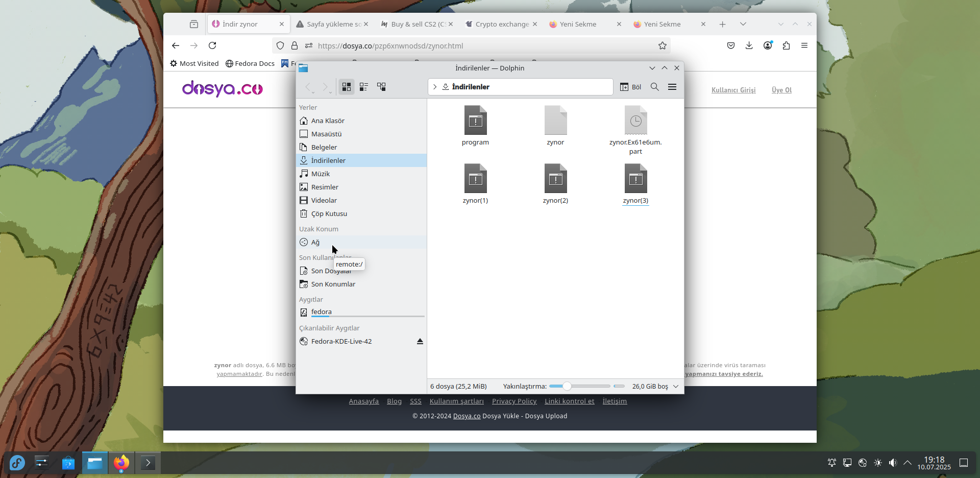
Task: Open the Dolphin search tool
Action: (x=655, y=87)
